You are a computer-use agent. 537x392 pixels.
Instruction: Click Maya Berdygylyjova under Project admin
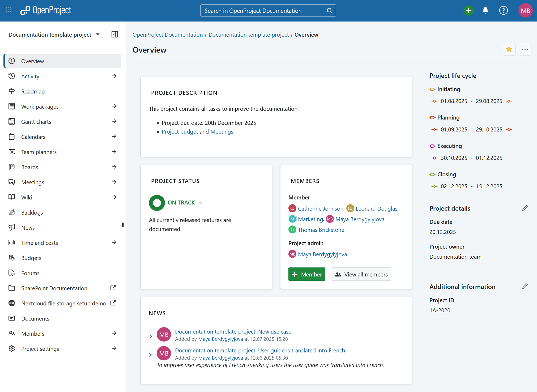(322, 254)
